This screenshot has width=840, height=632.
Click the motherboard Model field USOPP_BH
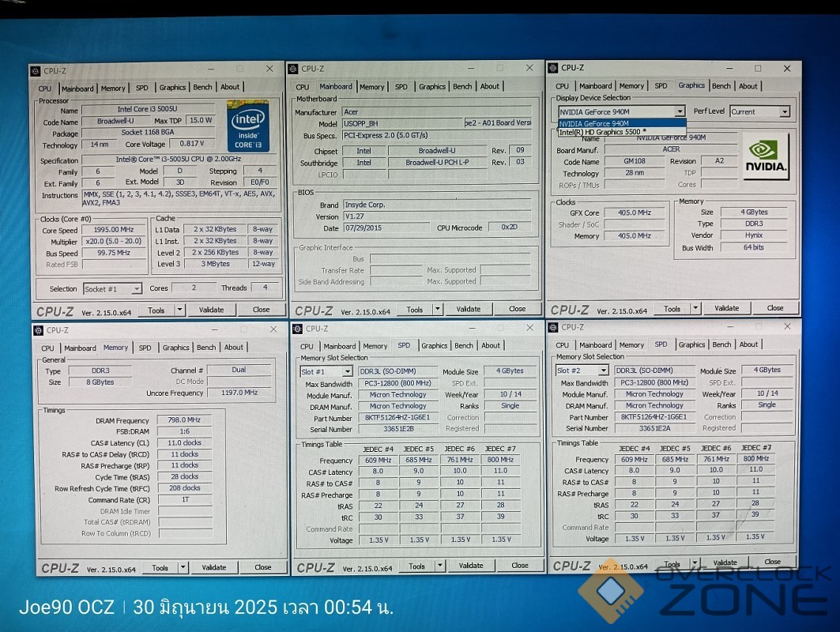coord(403,123)
